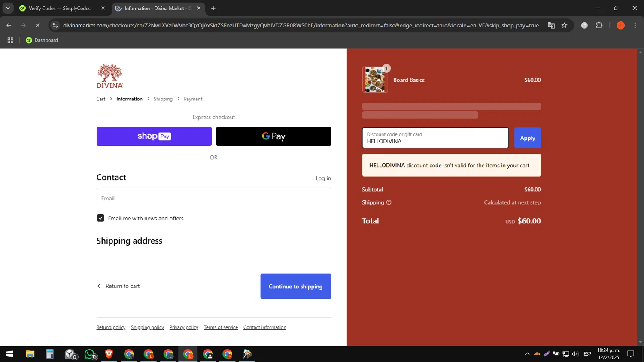Open the last taskbar app with feather icon
This screenshot has width=644, height=362.
coord(247,354)
